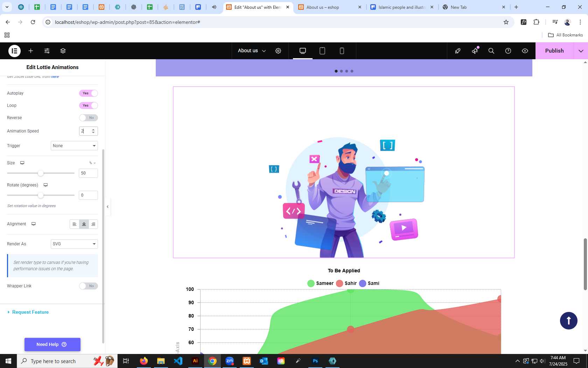Open responsive device icon beside Size
The height and width of the screenshot is (368, 588).
click(x=22, y=163)
